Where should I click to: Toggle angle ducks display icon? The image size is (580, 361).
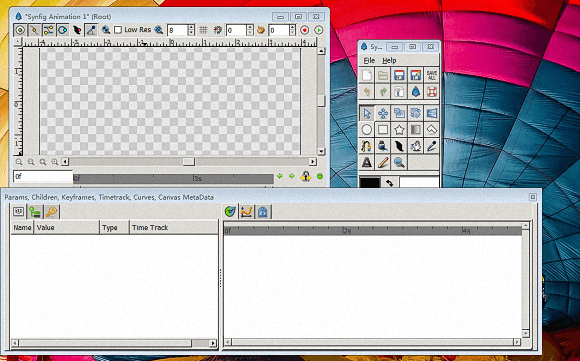[x=91, y=30]
